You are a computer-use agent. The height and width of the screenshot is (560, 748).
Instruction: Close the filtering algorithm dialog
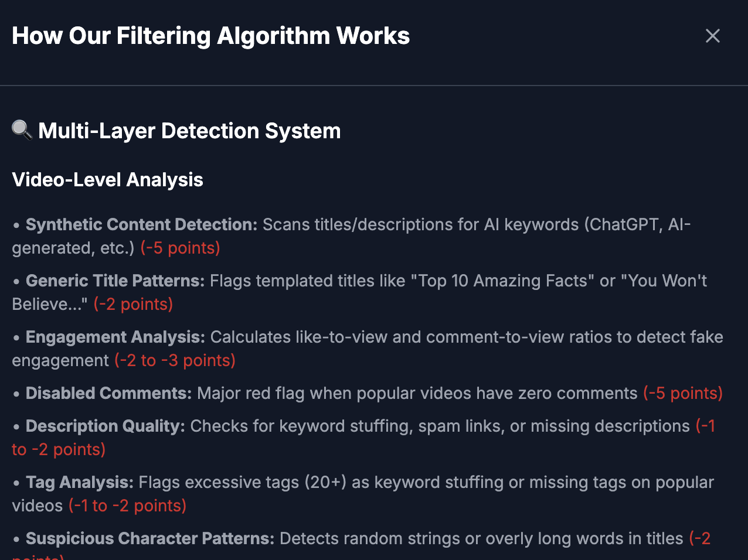coord(712,36)
